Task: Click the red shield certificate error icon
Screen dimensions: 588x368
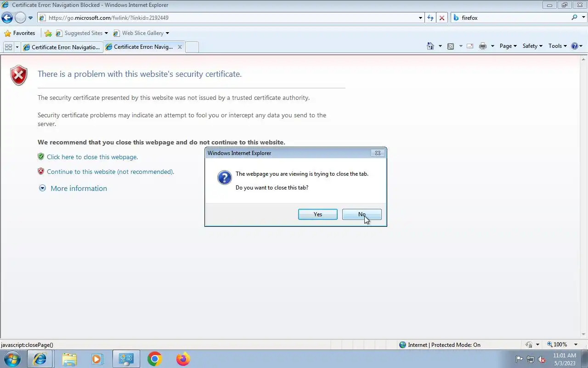Action: [19, 75]
